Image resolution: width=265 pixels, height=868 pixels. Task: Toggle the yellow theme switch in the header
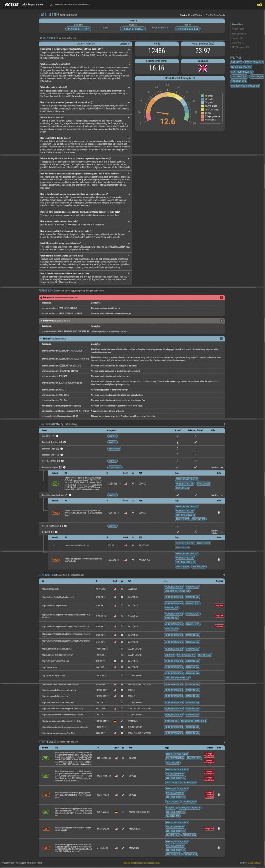click(259, 5)
